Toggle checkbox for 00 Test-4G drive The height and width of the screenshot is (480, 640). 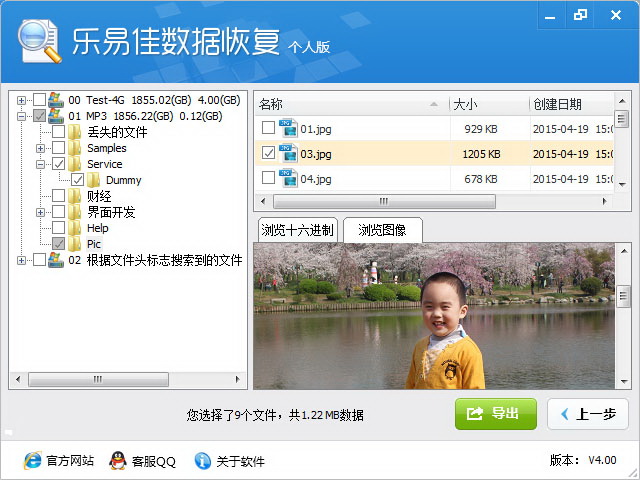click(40, 100)
